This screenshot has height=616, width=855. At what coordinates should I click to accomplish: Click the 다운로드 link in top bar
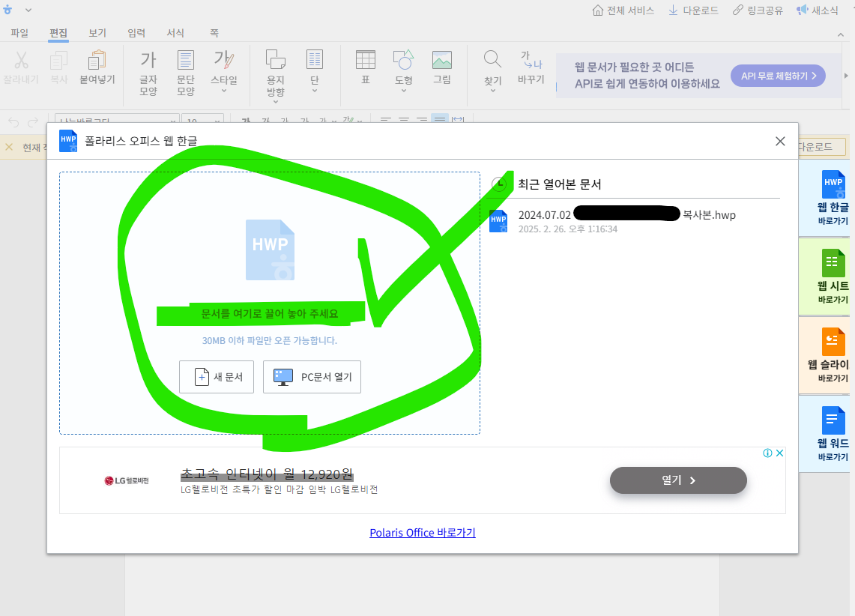pyautogui.click(x=693, y=10)
